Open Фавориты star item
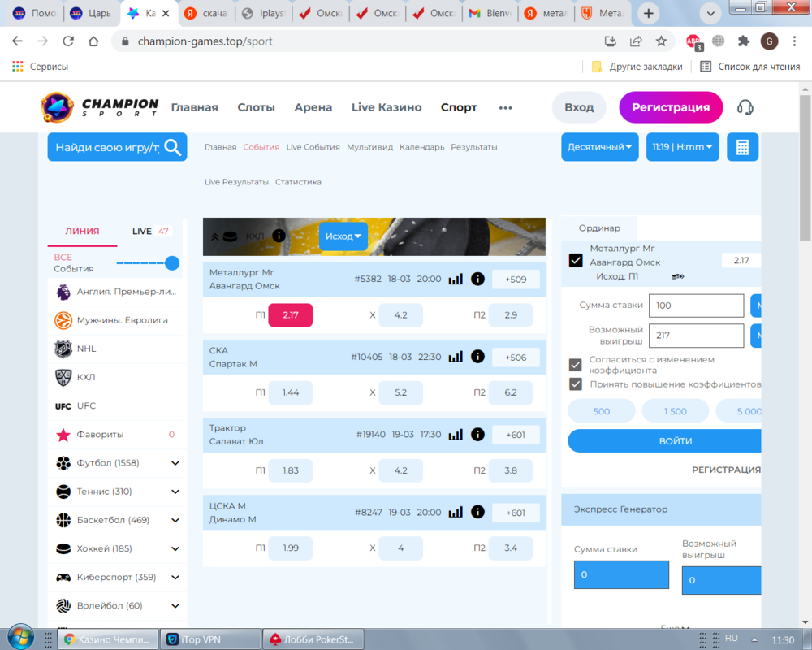The height and width of the screenshot is (650, 812). [116, 435]
